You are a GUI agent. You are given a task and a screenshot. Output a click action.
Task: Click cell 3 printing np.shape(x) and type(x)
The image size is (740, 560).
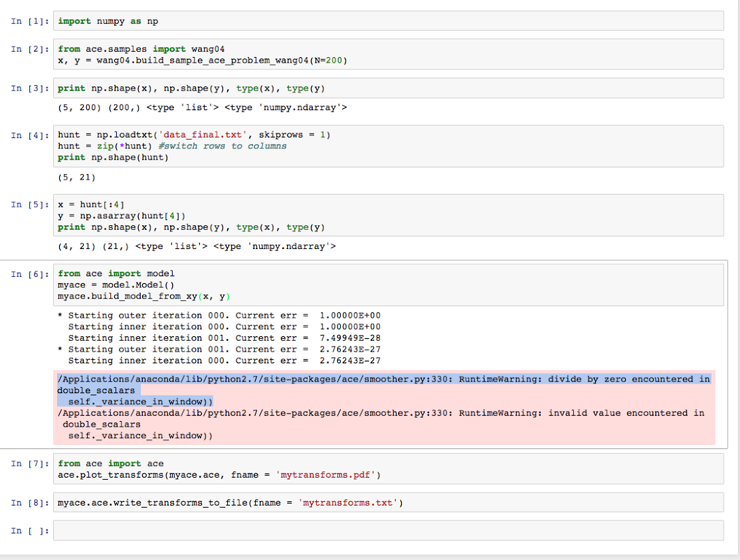tap(388, 88)
